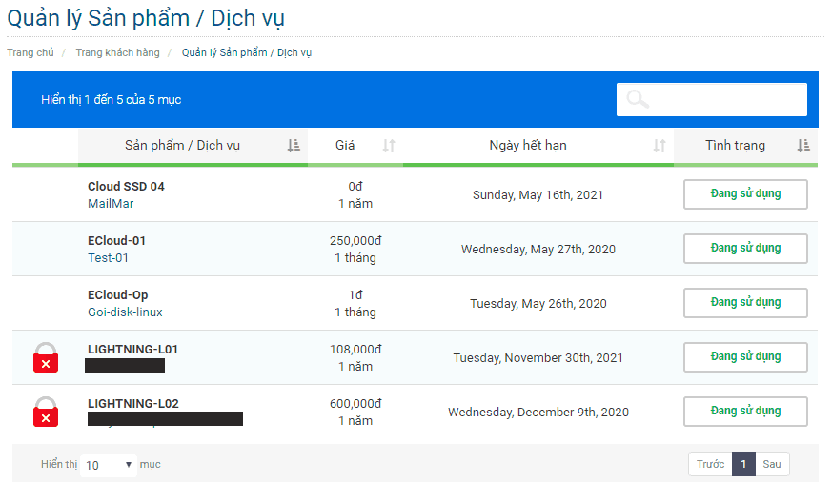The image size is (832, 504).
Task: Click Đang sử dụng button for Cloud SSD 04
Action: click(745, 194)
